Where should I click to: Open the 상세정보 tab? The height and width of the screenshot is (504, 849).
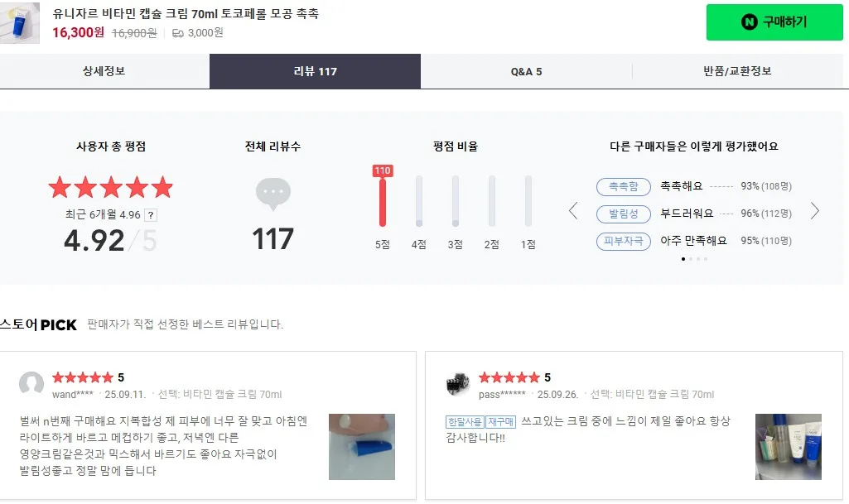point(104,71)
